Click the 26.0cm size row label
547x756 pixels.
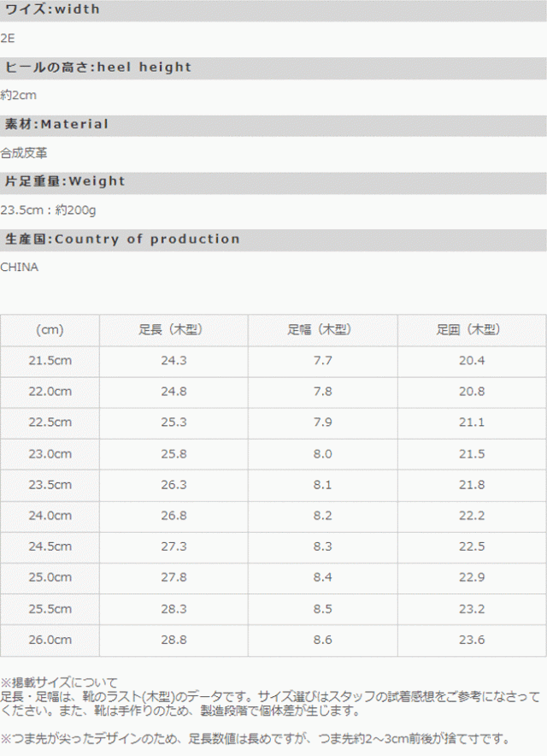pos(50,640)
